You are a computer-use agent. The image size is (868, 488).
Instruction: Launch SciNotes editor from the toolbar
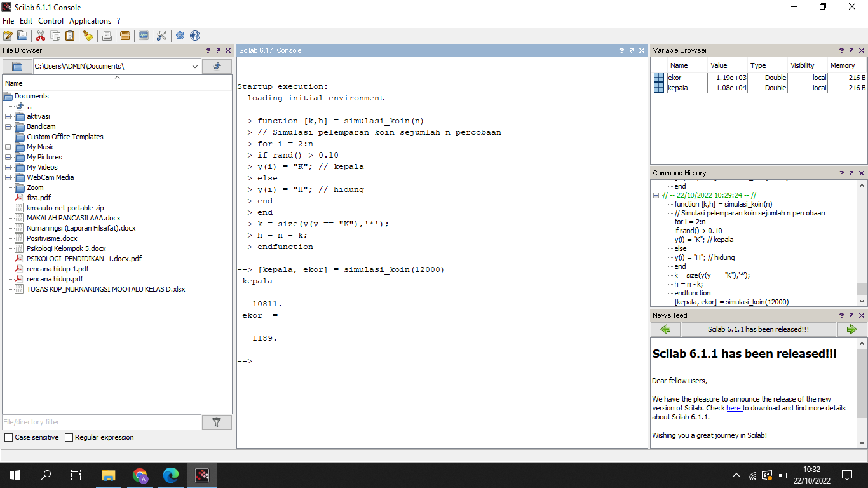(x=8, y=36)
